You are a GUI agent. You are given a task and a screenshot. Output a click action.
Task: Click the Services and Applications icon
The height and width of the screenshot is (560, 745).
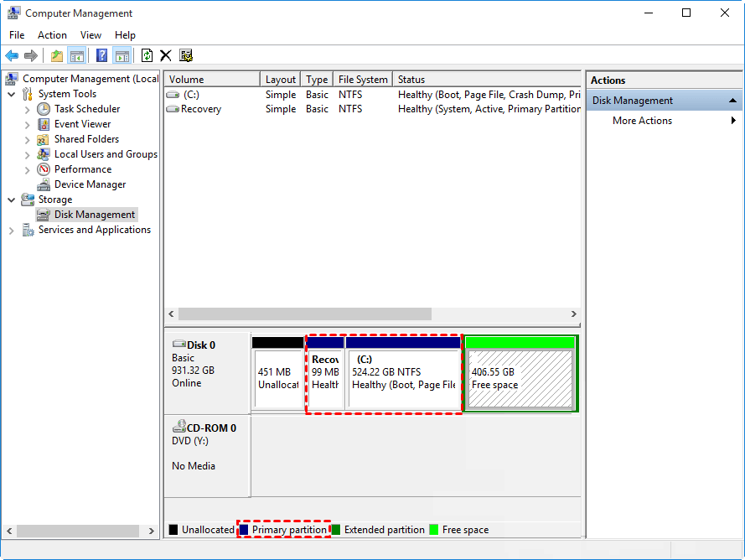pos(28,230)
